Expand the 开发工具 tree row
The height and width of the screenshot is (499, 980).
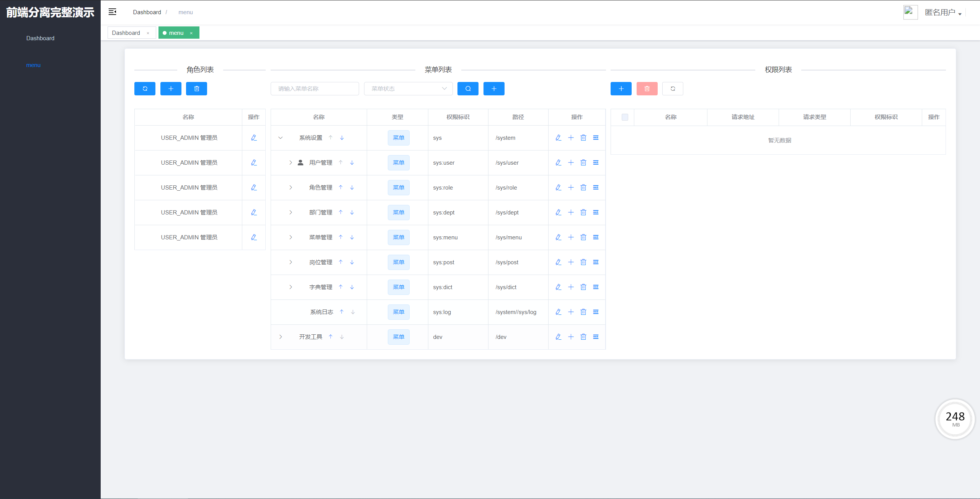tap(280, 337)
